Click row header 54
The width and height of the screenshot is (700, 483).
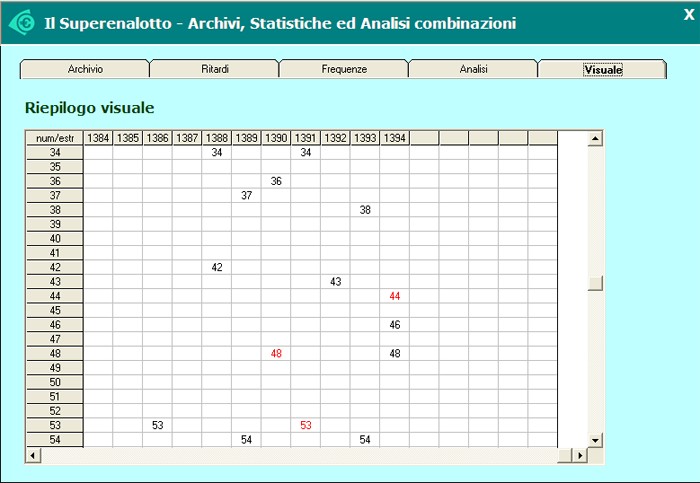point(55,440)
